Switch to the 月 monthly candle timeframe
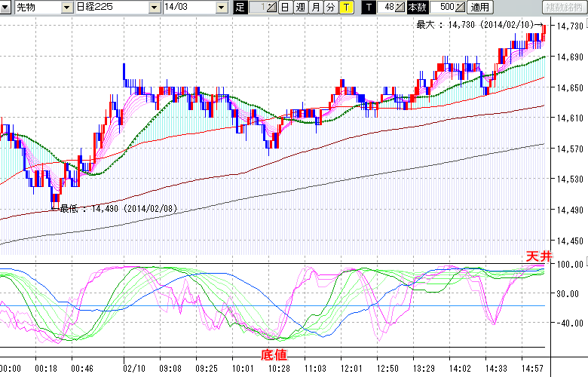 (315, 8)
